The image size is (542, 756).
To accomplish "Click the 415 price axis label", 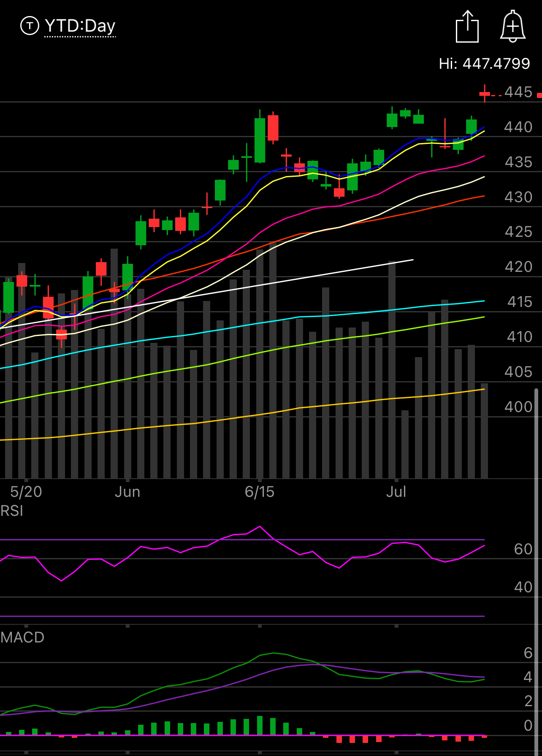I will coord(520,302).
